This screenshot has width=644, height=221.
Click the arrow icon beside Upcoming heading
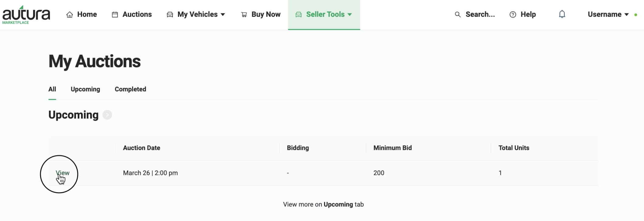pos(107,115)
